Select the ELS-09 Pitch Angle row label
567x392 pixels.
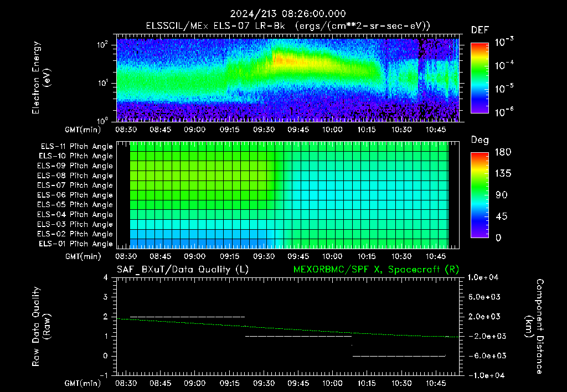75,166
